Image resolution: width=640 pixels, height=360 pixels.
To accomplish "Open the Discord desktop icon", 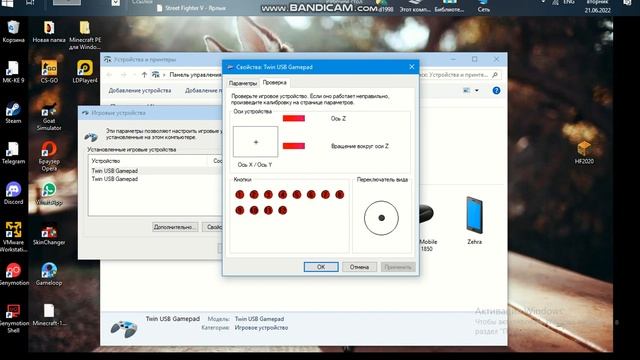I will click(13, 193).
